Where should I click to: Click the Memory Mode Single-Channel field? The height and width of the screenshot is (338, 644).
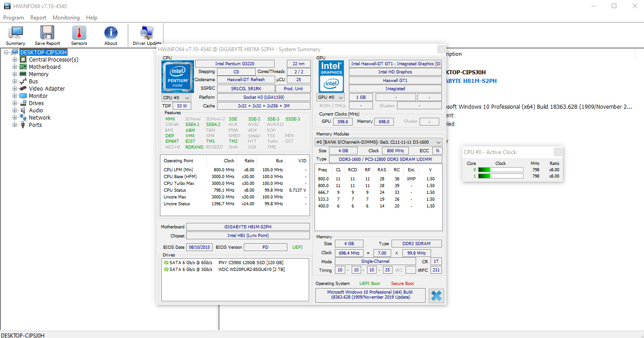pos(375,261)
